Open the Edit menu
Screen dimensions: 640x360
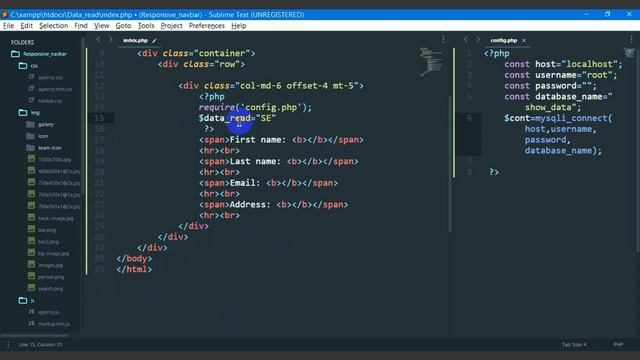click(27, 26)
